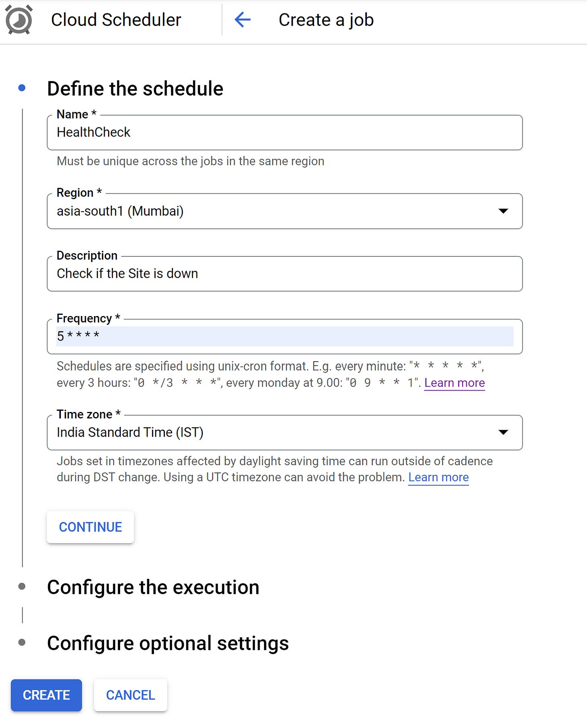The width and height of the screenshot is (587, 728).
Task: Click into the Description text field
Action: pos(285,274)
